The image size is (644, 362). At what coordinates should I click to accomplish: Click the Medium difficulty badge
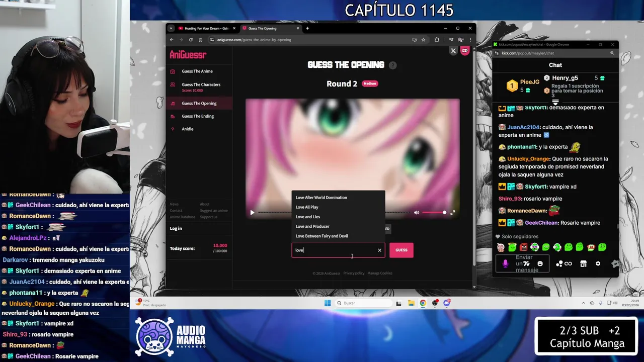370,83
